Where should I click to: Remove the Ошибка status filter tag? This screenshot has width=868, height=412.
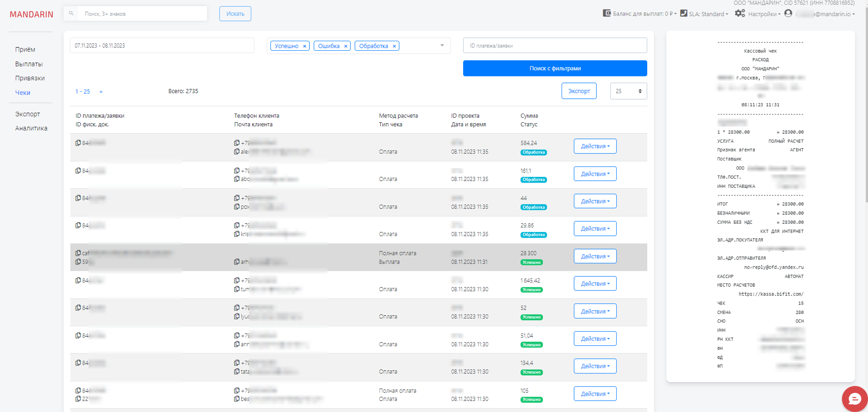pyautogui.click(x=345, y=46)
